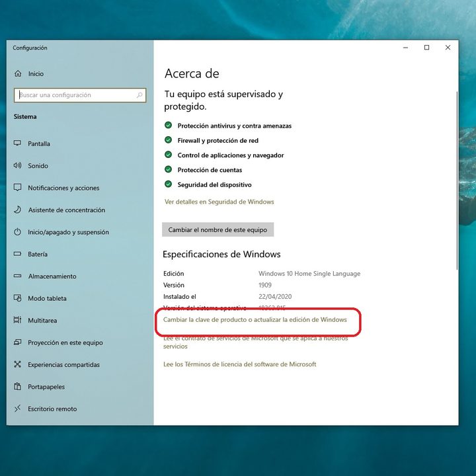Click the version value 1909
476x476 pixels.
265,285
